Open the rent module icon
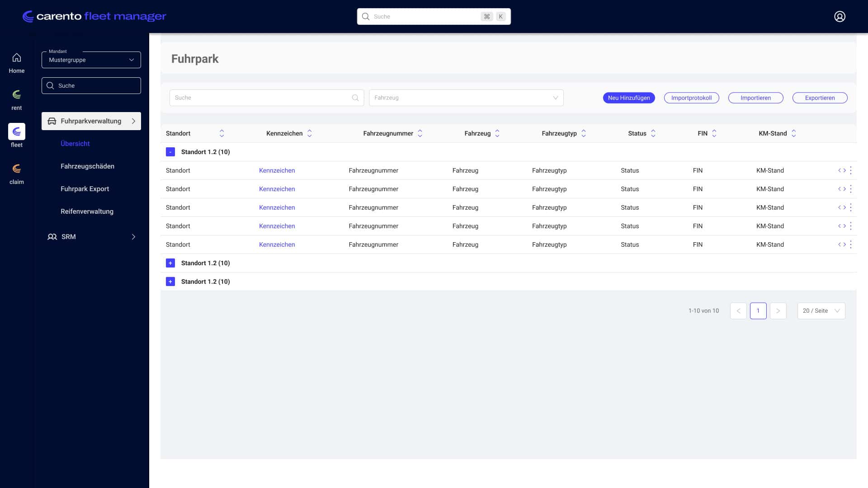The width and height of the screenshot is (868, 488). 16,95
